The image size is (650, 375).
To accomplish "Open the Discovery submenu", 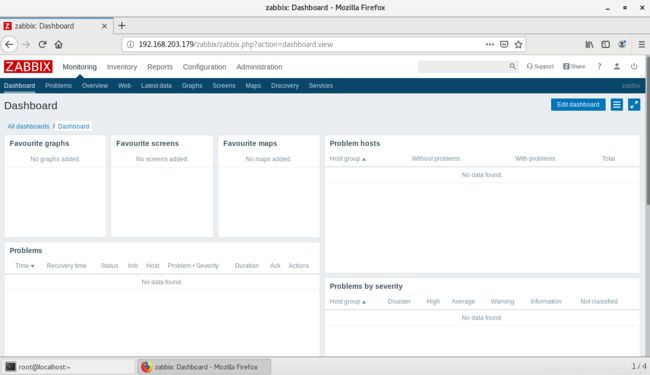I will tap(285, 85).
